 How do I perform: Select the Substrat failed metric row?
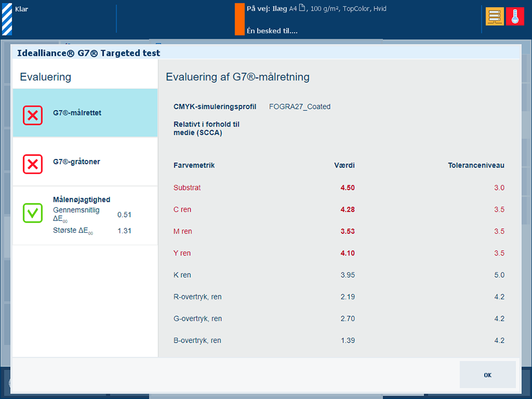point(339,188)
